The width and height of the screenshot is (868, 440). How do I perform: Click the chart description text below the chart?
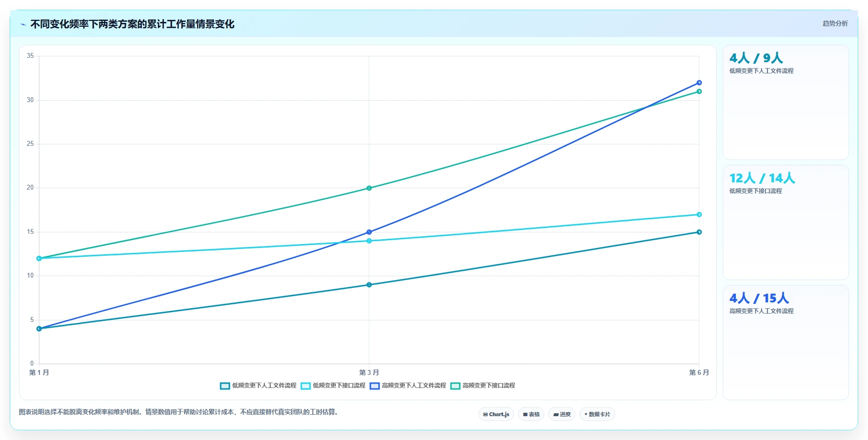coord(178,412)
